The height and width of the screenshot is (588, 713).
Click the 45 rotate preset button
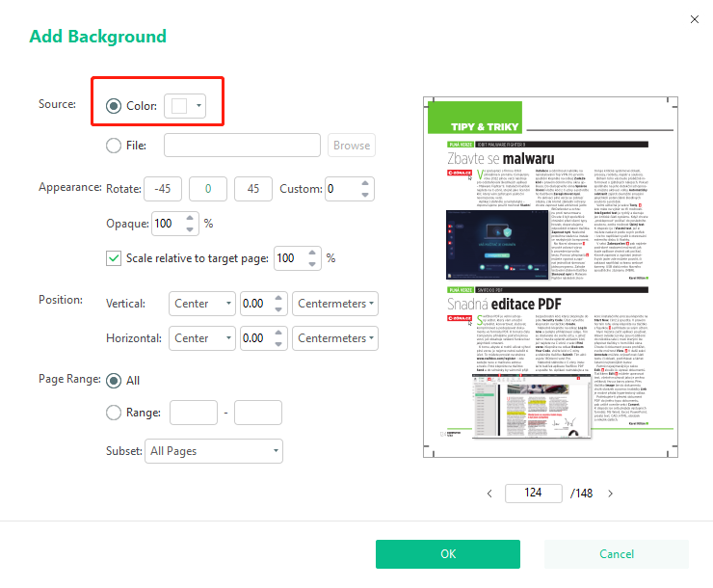[x=252, y=189]
